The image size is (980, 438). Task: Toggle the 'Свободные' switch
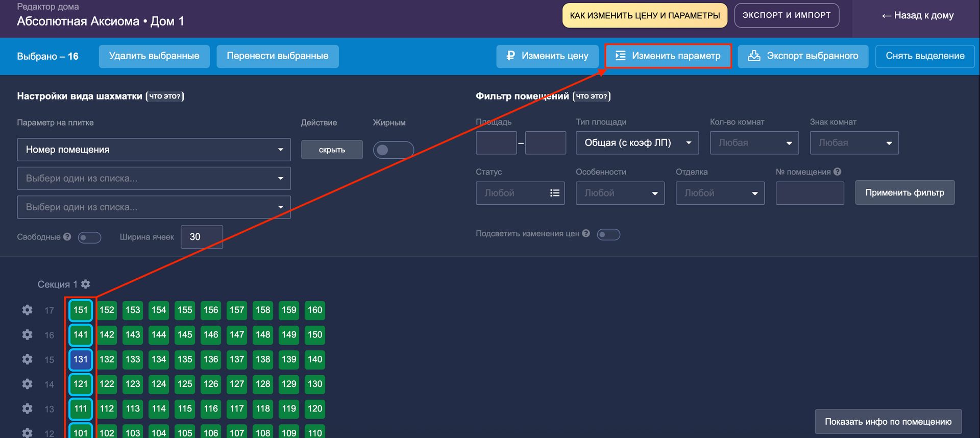(89, 237)
